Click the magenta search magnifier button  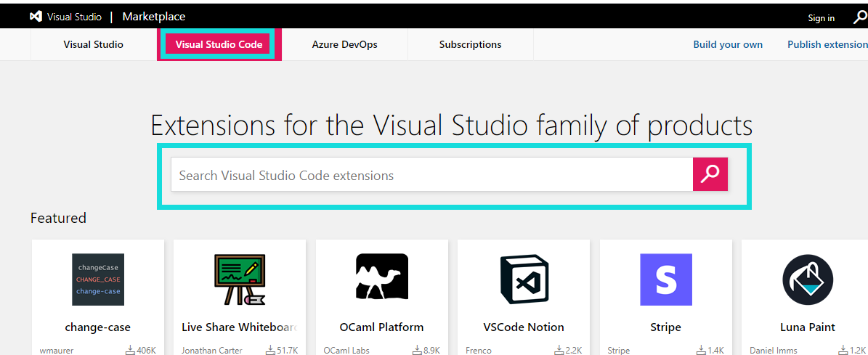point(710,174)
